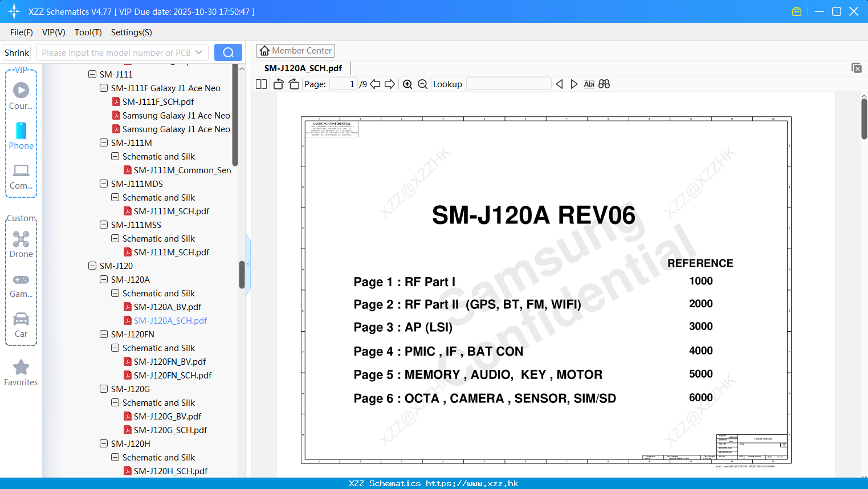The image size is (868, 489).
Task: Open the Member Center button
Action: (295, 51)
